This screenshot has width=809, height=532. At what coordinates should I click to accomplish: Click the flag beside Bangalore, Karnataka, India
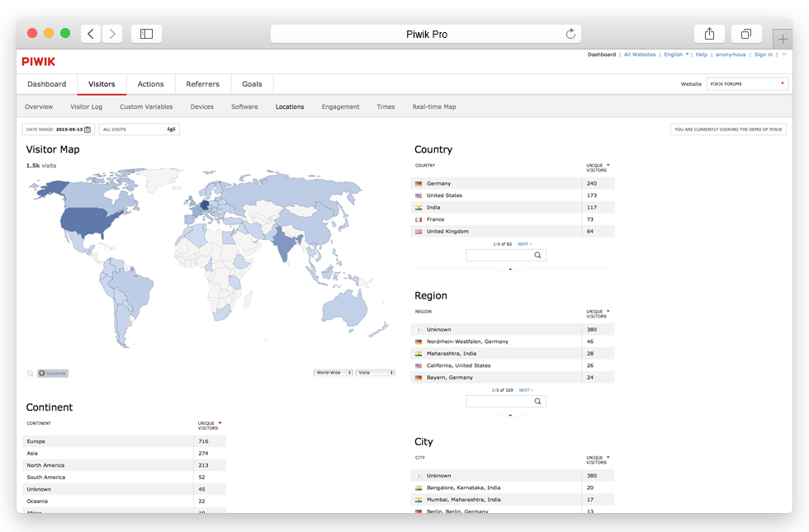click(x=419, y=487)
